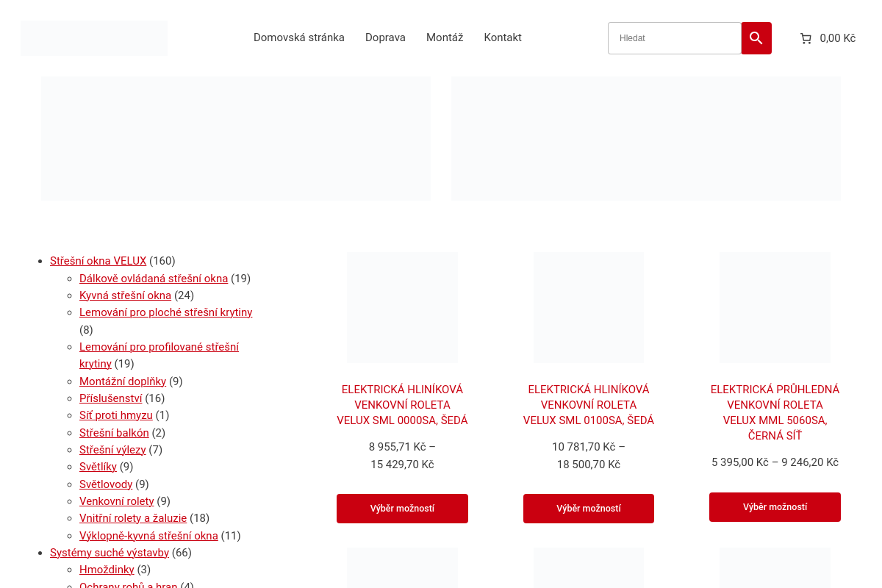Open VELUX MML 5060SA, ČERNÁ SÍŤ title
This screenshot has width=882, height=588.
(775, 412)
